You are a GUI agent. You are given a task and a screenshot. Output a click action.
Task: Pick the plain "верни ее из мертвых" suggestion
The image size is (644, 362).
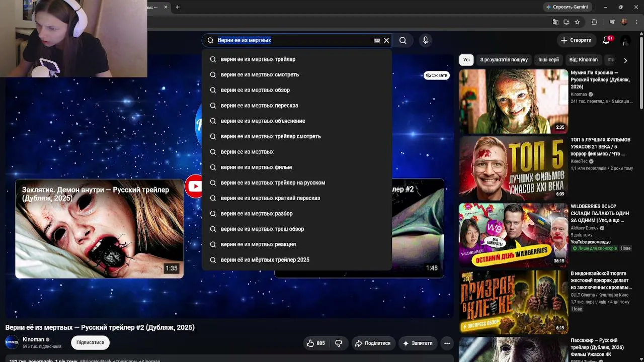coord(297,152)
